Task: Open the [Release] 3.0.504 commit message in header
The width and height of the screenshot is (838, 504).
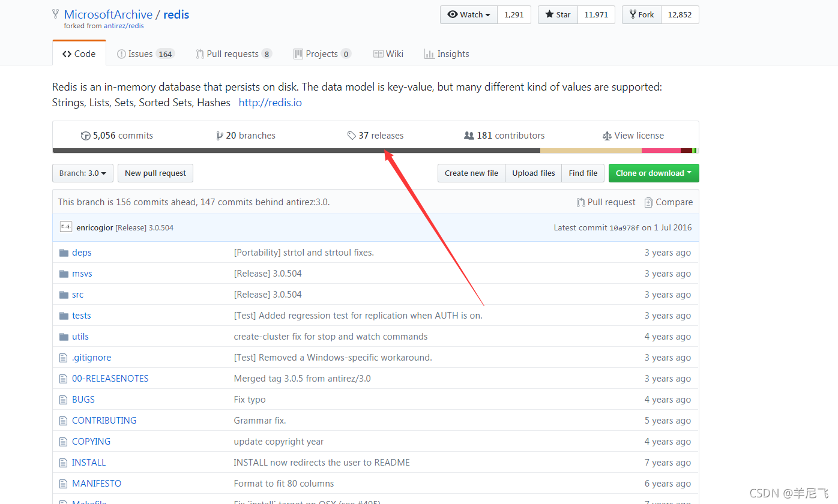Action: [145, 228]
